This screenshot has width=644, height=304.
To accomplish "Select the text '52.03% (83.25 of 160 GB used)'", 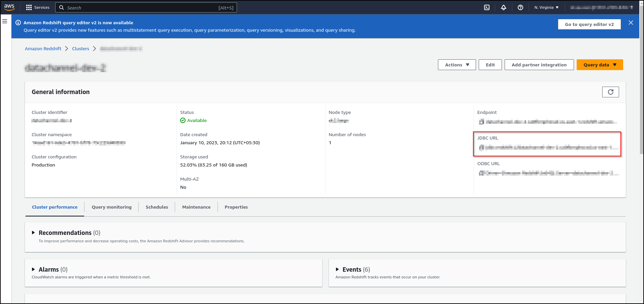I will pyautogui.click(x=213, y=165).
